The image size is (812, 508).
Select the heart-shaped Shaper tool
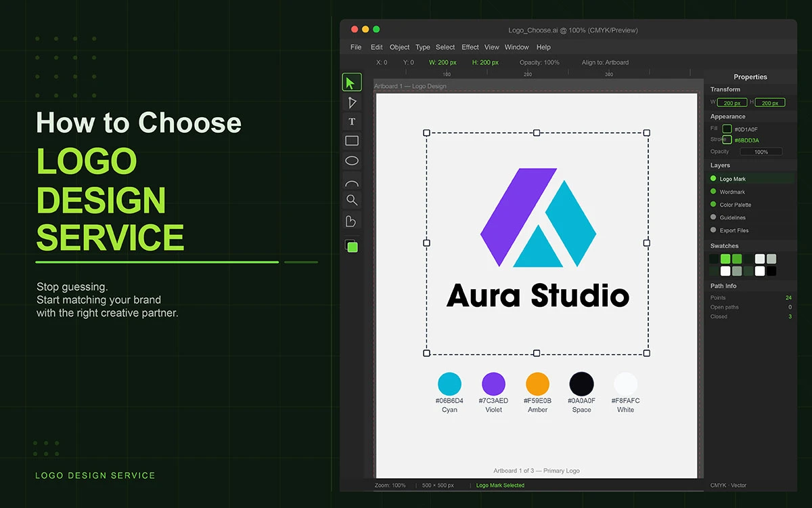pos(351,221)
